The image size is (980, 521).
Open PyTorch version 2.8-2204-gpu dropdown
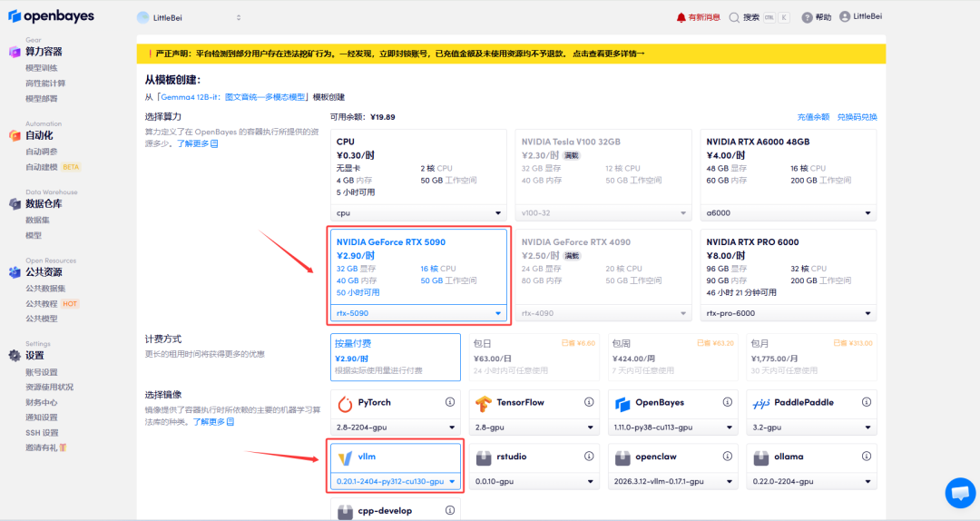[396, 428]
